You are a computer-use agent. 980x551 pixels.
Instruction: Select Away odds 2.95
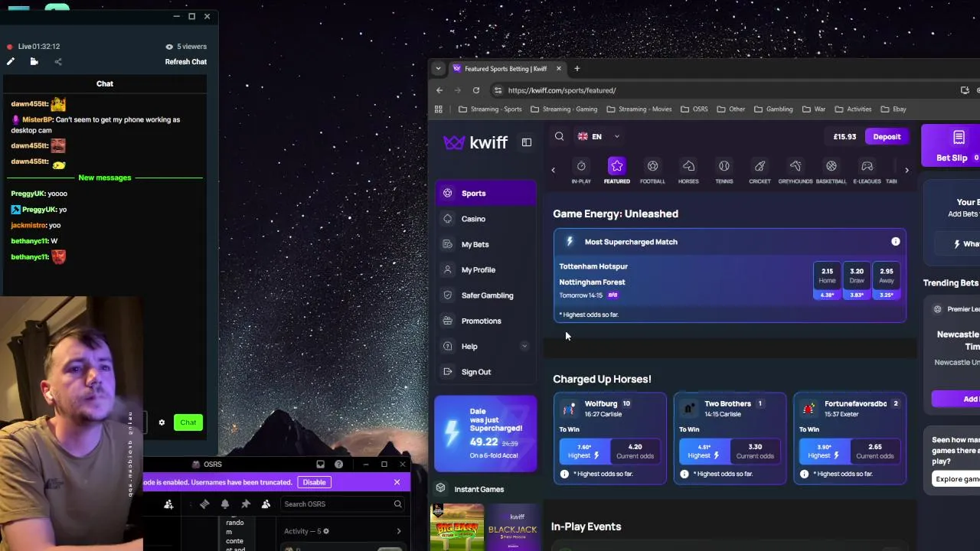click(x=886, y=281)
